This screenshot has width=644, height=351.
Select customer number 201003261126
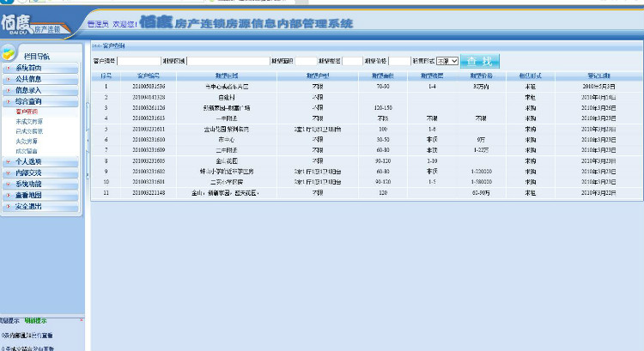pos(149,108)
